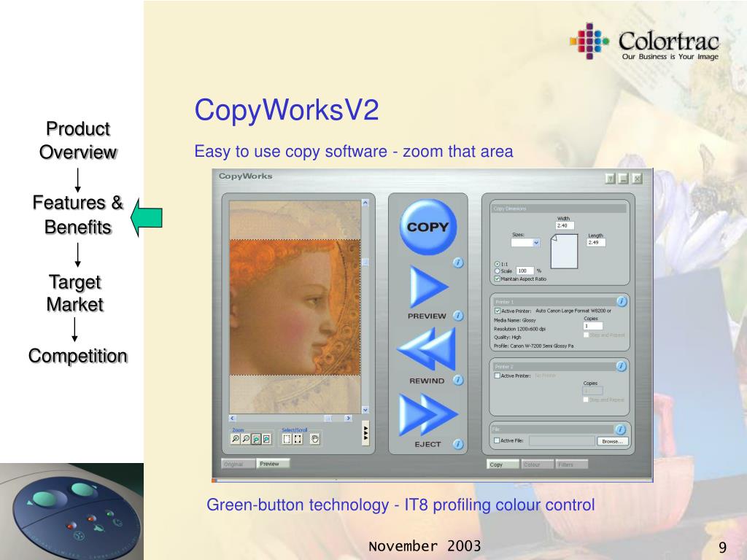Image resolution: width=747 pixels, height=560 pixels.
Task: Select the highlighted zoom-to-area tool
Action: pos(256,439)
